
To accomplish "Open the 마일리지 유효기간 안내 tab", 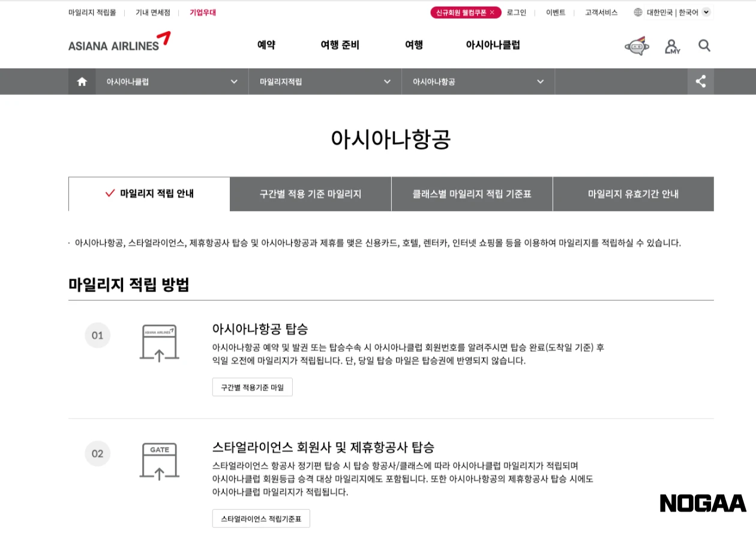I will tap(633, 194).
